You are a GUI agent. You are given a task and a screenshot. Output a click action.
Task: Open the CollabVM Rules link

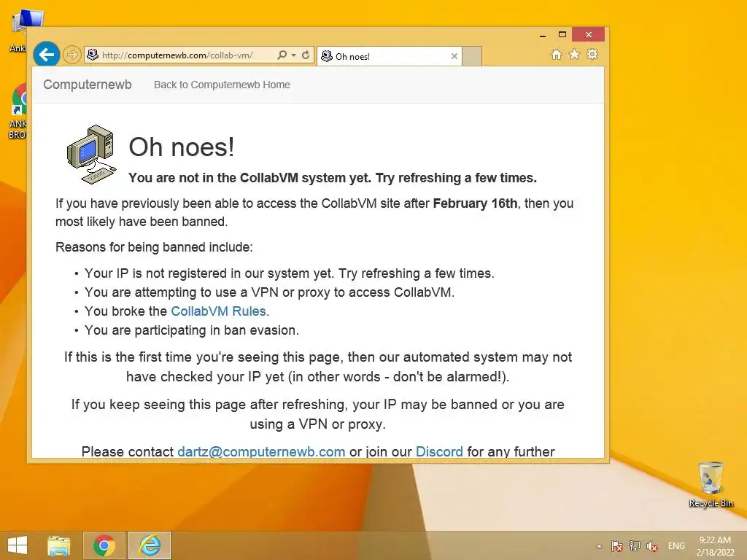pyautogui.click(x=218, y=311)
